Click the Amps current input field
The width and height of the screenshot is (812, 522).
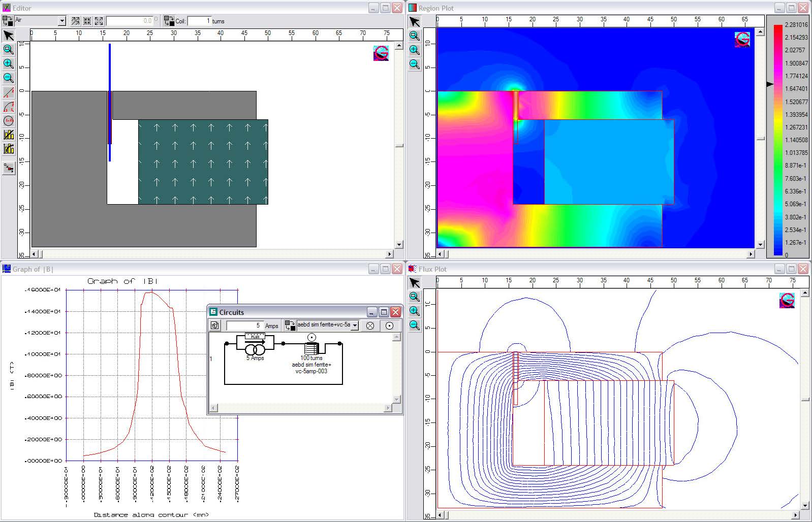tap(245, 325)
